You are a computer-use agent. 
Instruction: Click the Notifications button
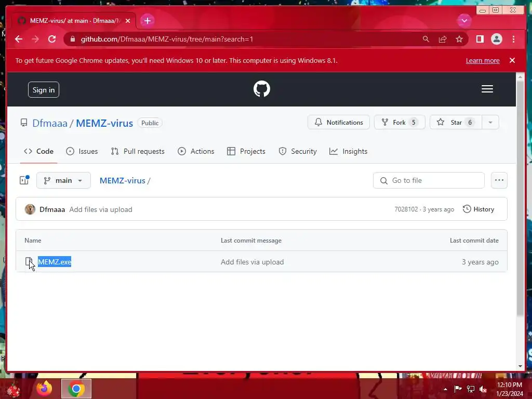(339, 122)
